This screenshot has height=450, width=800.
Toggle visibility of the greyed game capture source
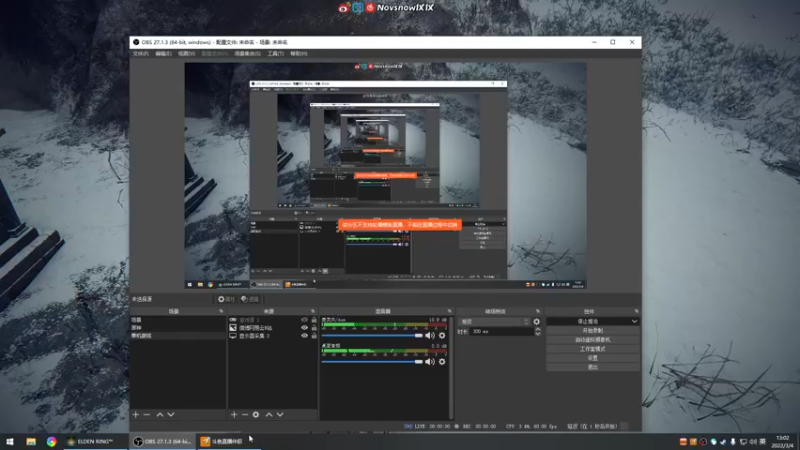click(305, 320)
